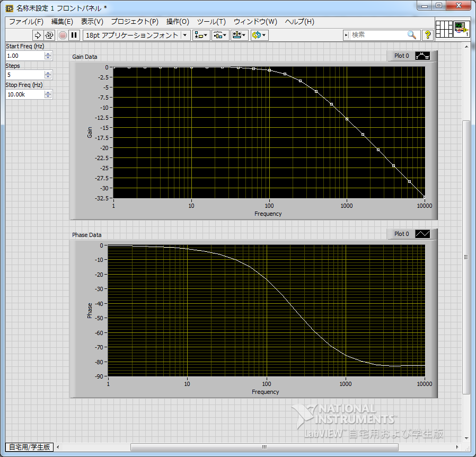Click the Run arrow button
Image resolution: width=476 pixels, height=457 pixels.
click(38, 35)
